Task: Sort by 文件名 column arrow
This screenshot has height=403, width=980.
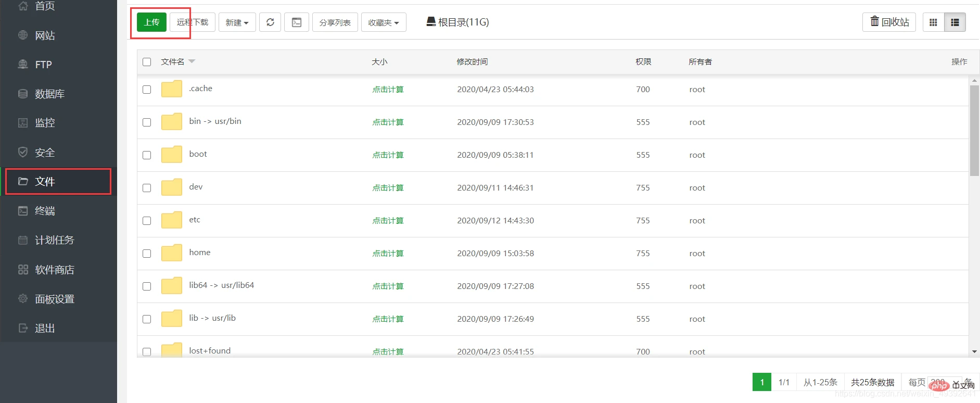Action: [192, 61]
